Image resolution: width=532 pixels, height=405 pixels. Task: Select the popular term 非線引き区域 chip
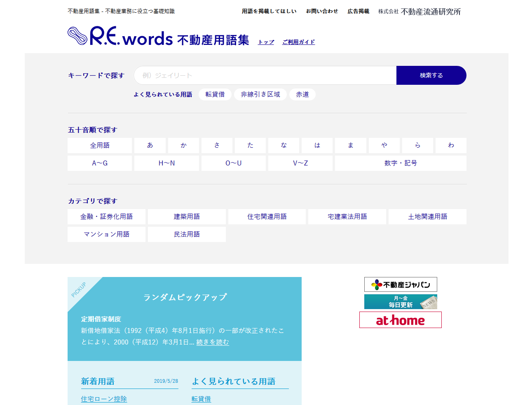260,94
